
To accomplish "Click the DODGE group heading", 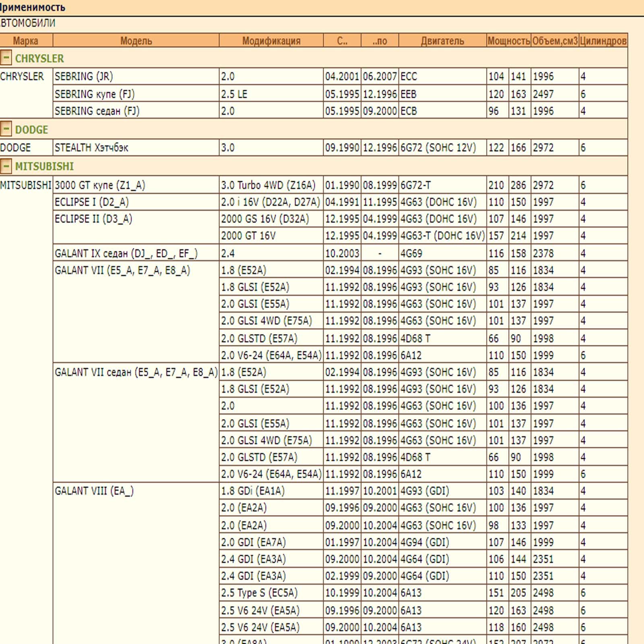I will [x=31, y=130].
